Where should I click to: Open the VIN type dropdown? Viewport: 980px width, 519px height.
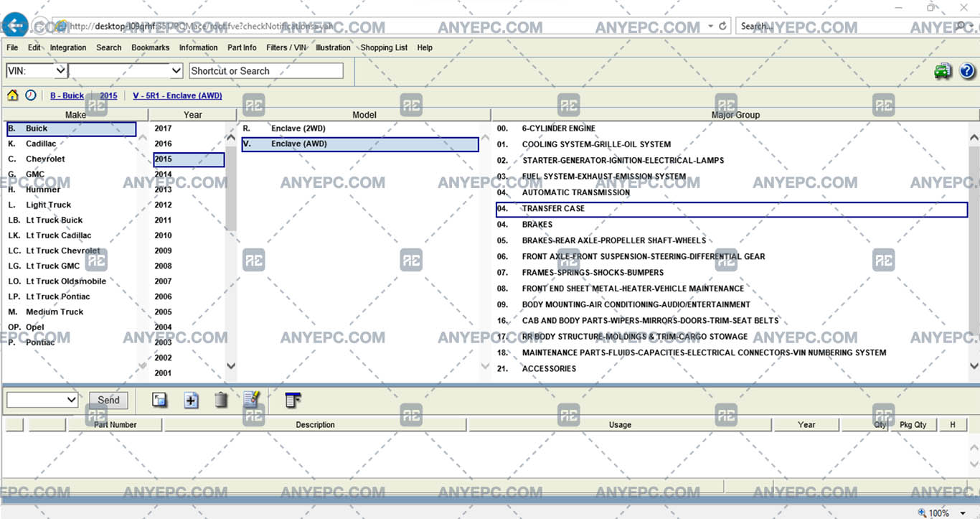tap(60, 70)
